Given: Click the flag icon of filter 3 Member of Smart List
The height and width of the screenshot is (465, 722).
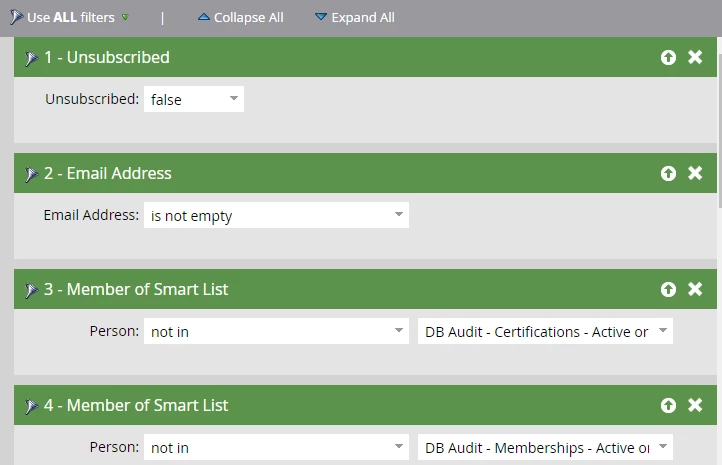Looking at the screenshot, I should (31, 290).
